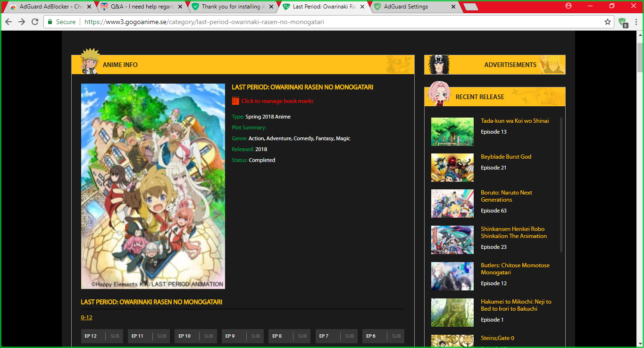Click the page vertical scrollbar
The image size is (644, 348).
pos(640,57)
